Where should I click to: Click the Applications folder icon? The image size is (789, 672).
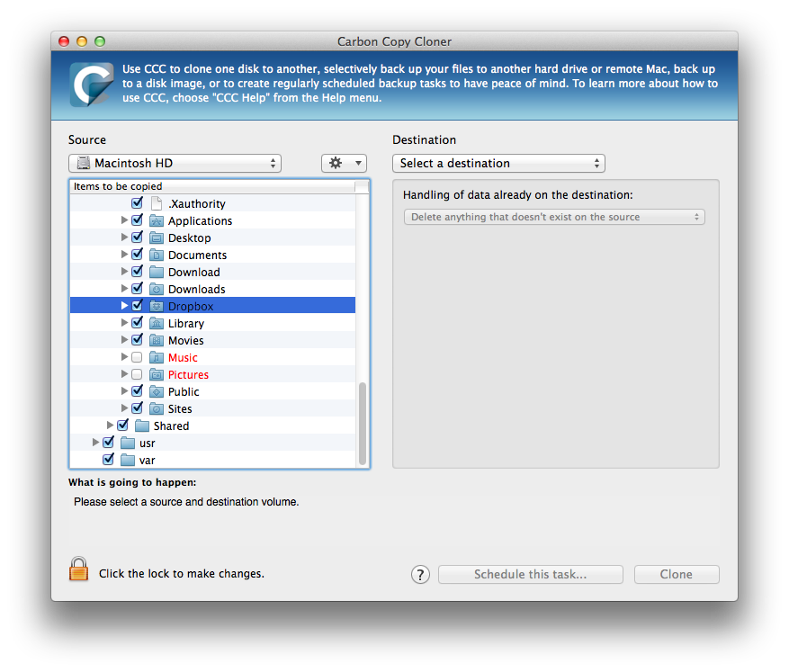point(157,220)
